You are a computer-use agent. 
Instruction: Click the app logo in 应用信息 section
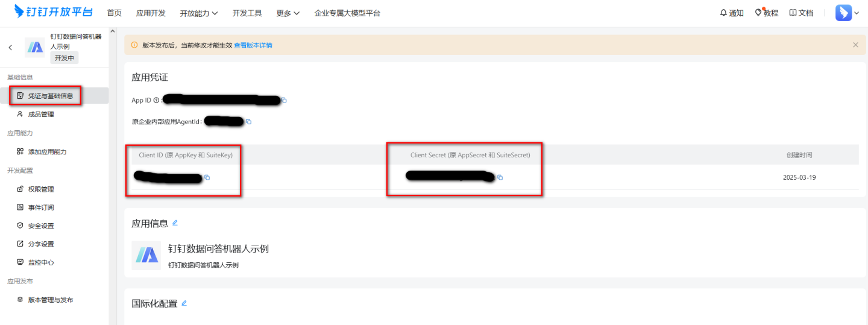(x=146, y=255)
